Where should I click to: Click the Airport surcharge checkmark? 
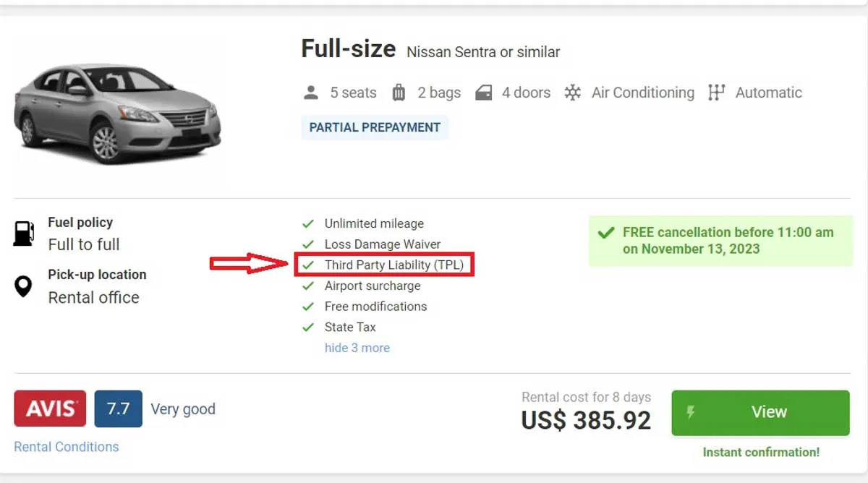pyautogui.click(x=308, y=286)
